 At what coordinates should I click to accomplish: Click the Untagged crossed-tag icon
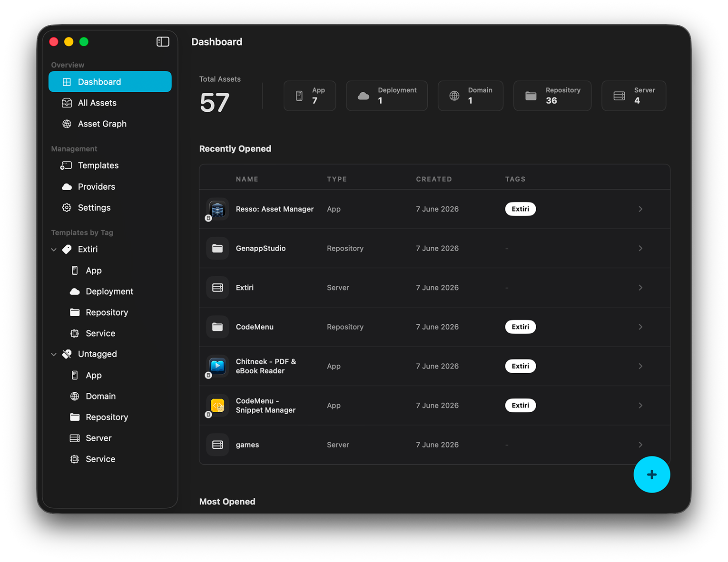pos(67,354)
